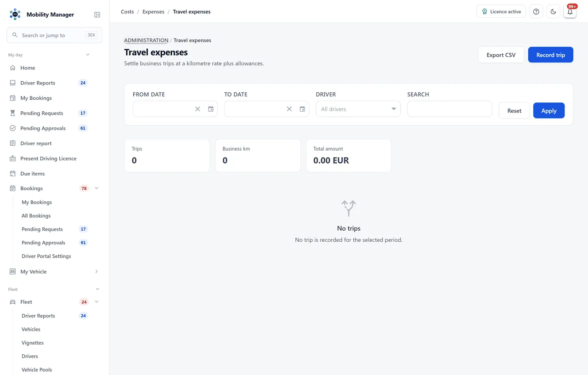Go to Vignettes in Fleet menu
This screenshot has width=588, height=375.
33,343
